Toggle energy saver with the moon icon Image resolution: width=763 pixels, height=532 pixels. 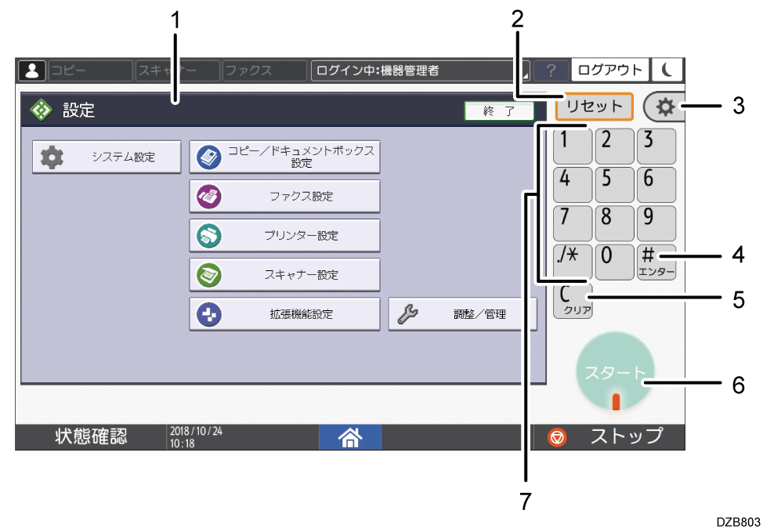(667, 70)
